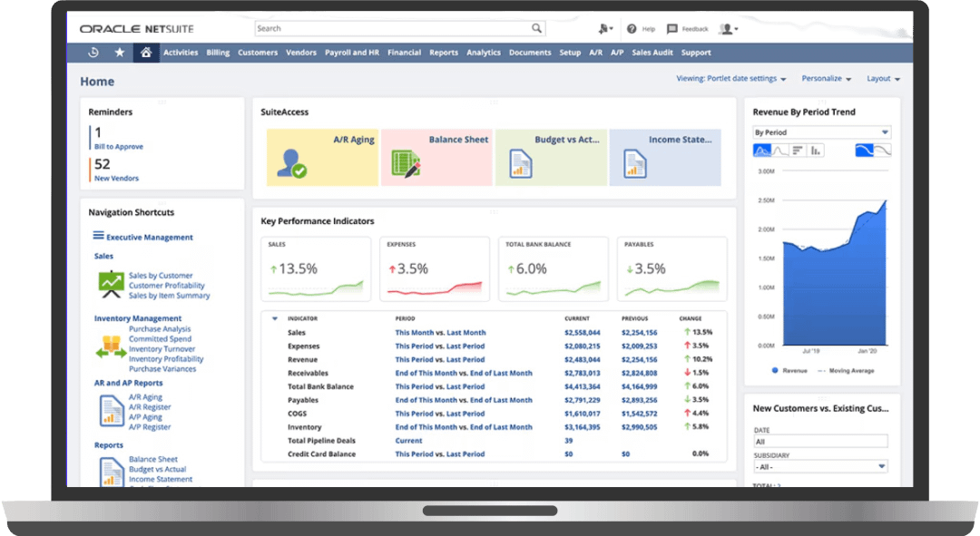The width and height of the screenshot is (980, 536).
Task: Click the Executive Management menu lines icon
Action: pos(98,236)
